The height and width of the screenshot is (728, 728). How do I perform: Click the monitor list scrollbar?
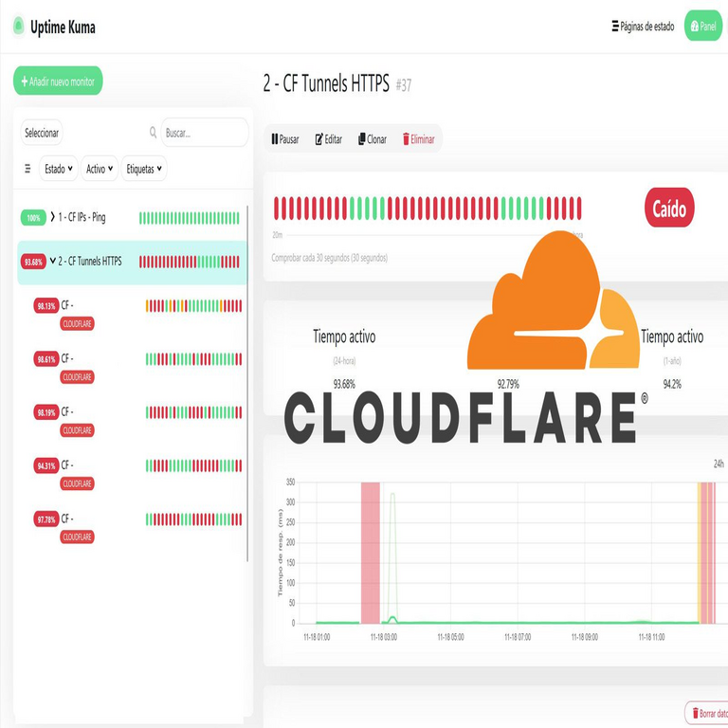247,383
